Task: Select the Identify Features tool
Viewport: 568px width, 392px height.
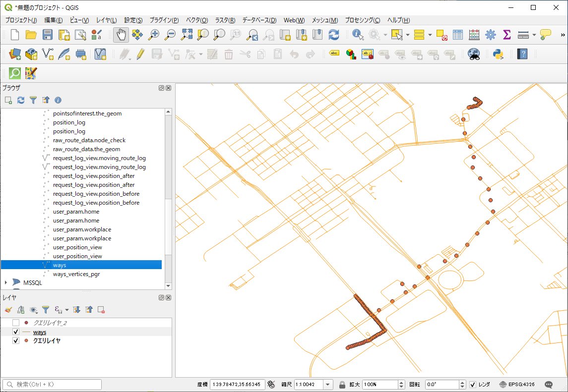Action: 358,35
